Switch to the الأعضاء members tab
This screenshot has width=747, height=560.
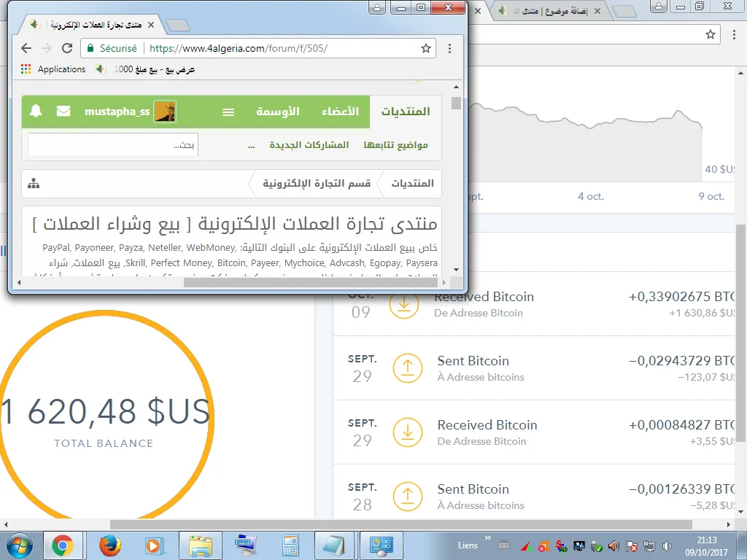340,112
